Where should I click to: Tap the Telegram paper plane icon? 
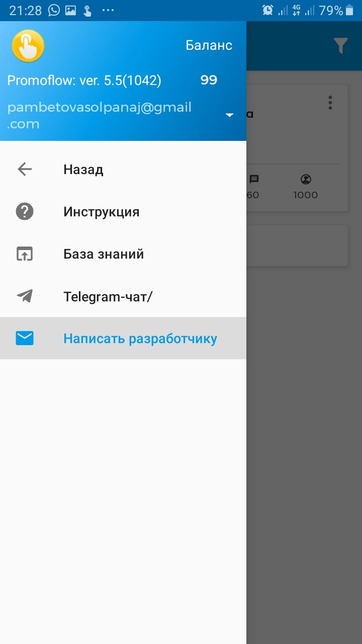[x=25, y=296]
